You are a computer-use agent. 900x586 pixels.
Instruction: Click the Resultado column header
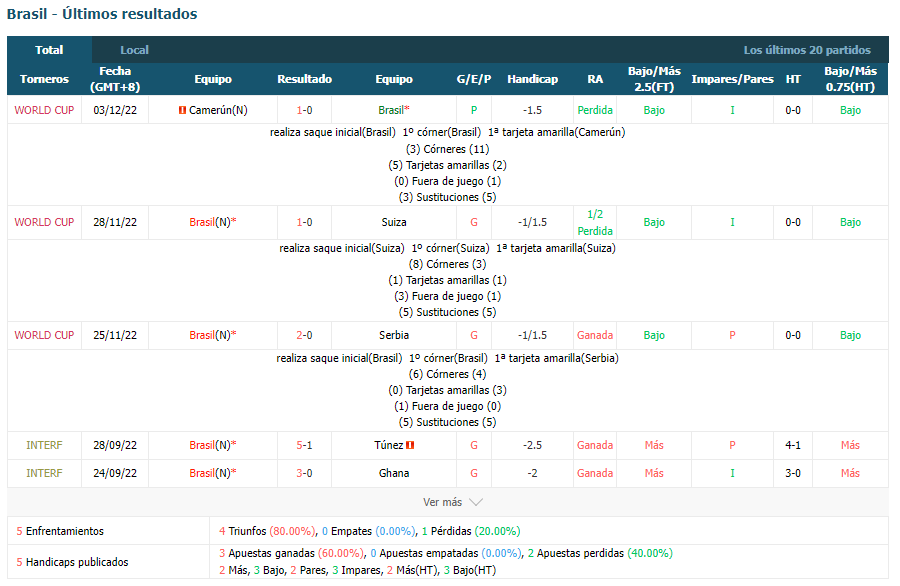304,79
